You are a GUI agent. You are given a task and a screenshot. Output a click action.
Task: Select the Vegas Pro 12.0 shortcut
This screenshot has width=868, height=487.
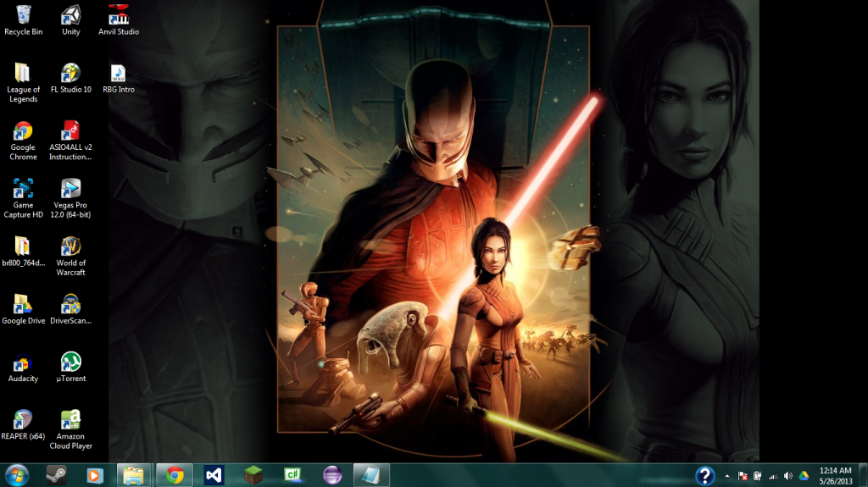[71, 199]
